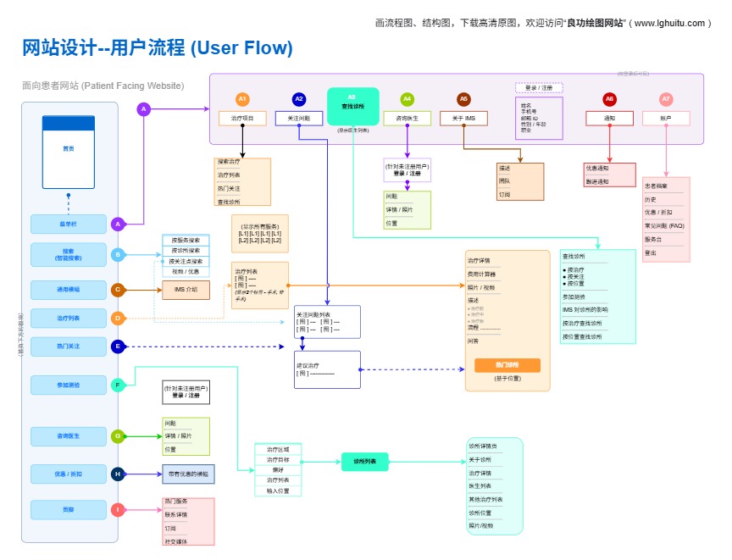Click 费用计算器 in treatment details panel
Viewport: 732px width, 560px height.
click(x=481, y=274)
